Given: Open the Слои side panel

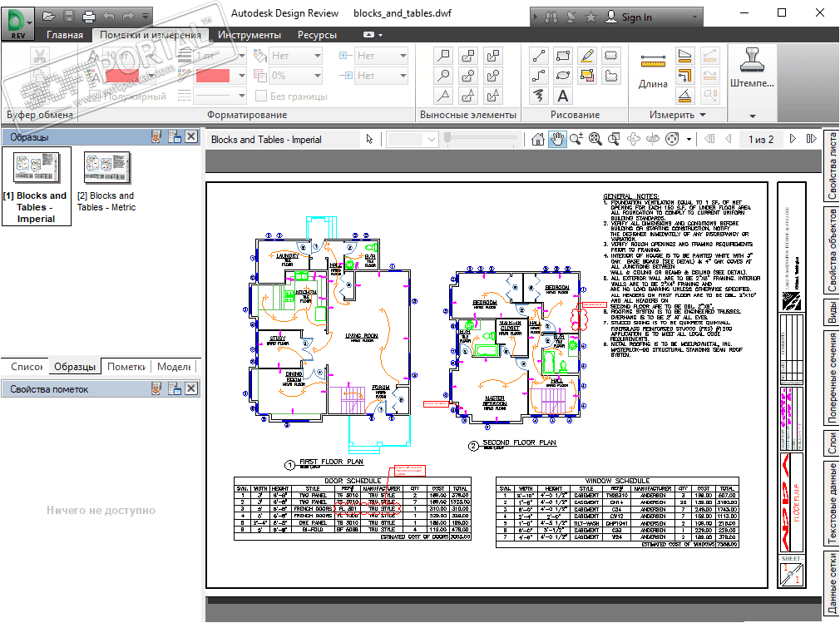Looking at the screenshot, I should 832,443.
